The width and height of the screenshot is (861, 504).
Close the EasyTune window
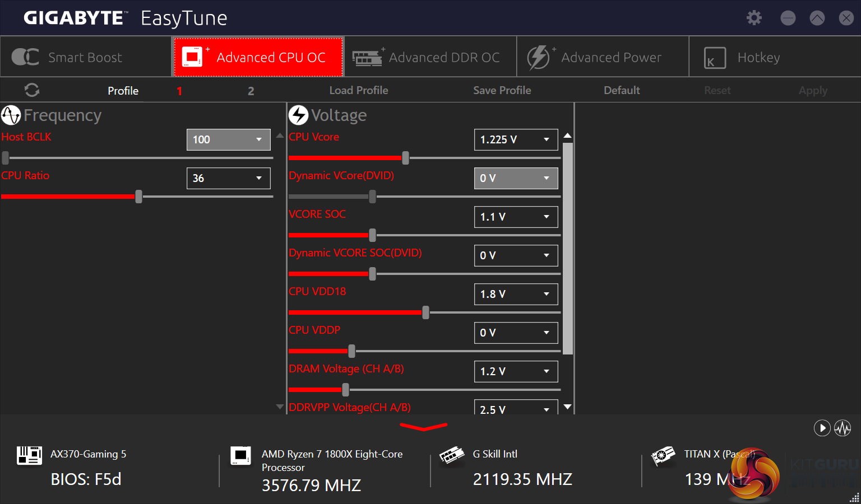[846, 18]
